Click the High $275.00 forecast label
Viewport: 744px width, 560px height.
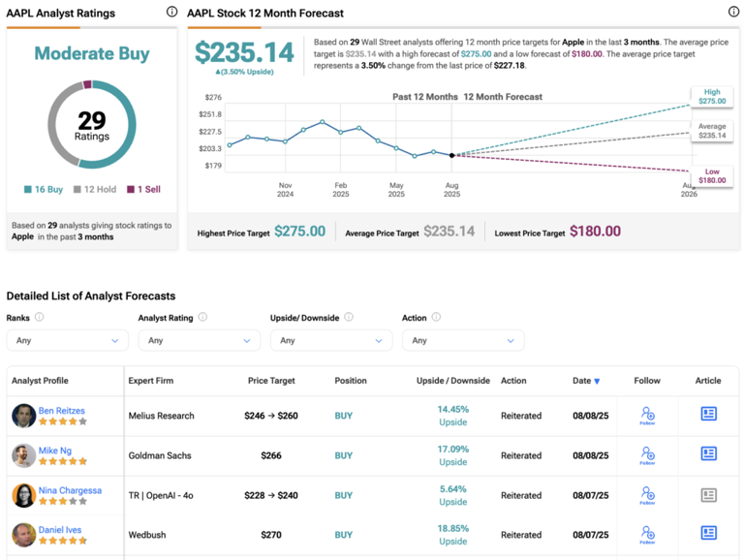(x=712, y=96)
